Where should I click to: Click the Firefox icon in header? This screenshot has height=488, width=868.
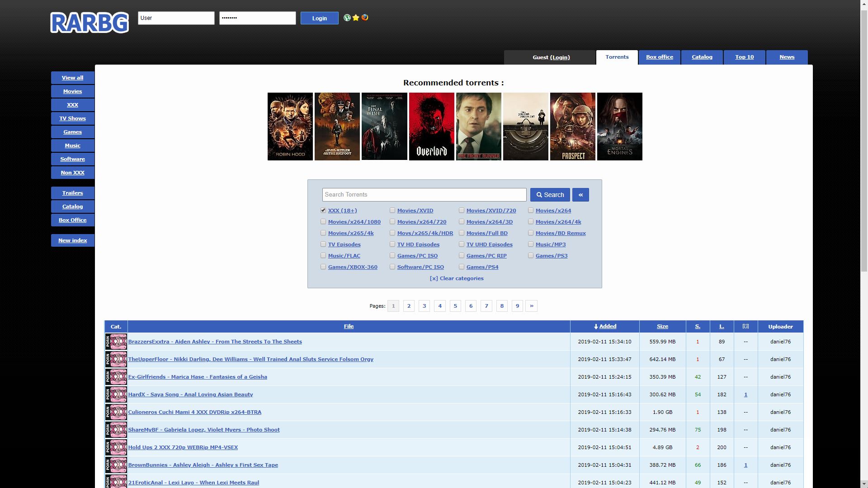365,18
